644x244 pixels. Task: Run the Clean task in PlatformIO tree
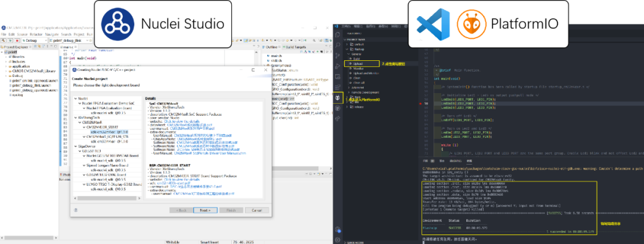[x=357, y=78]
